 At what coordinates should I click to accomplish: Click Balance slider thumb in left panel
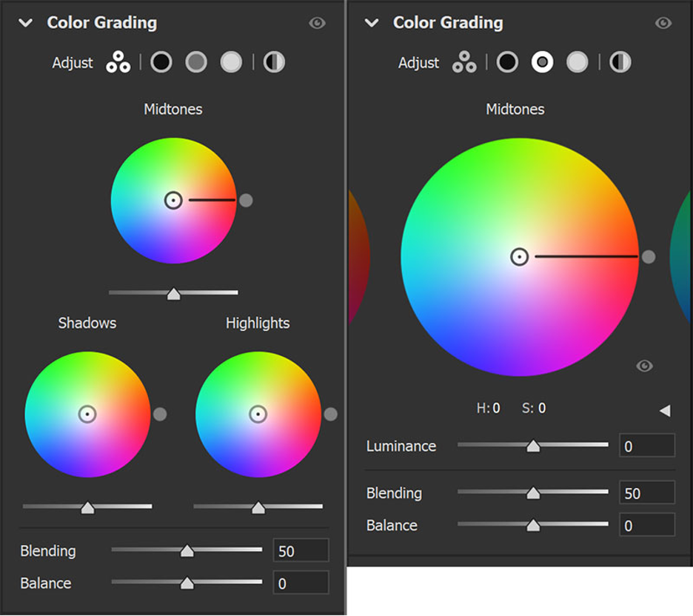pos(187,583)
